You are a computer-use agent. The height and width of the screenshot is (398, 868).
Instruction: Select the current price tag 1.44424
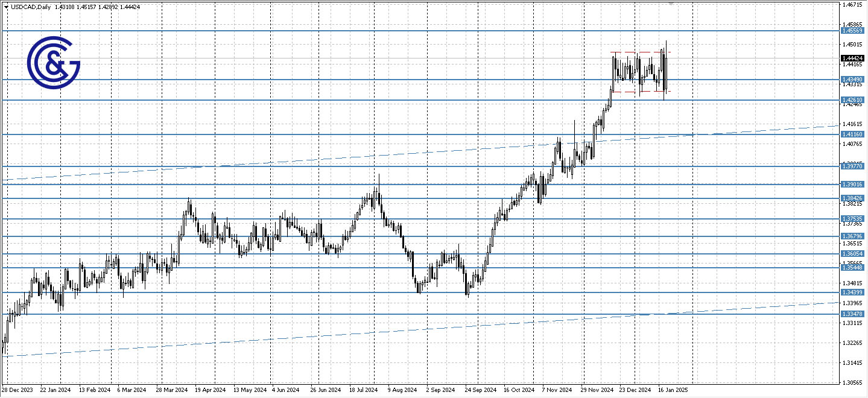854,58
